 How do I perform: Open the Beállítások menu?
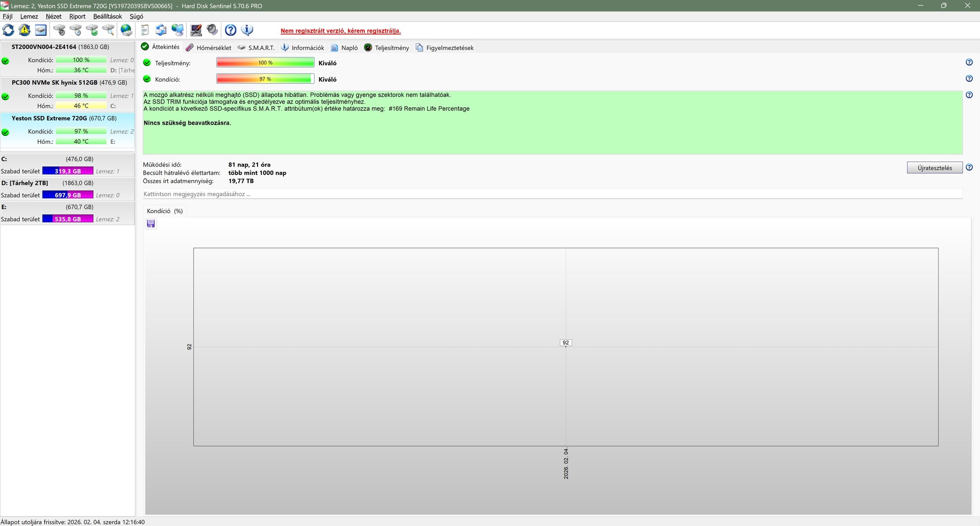click(108, 16)
